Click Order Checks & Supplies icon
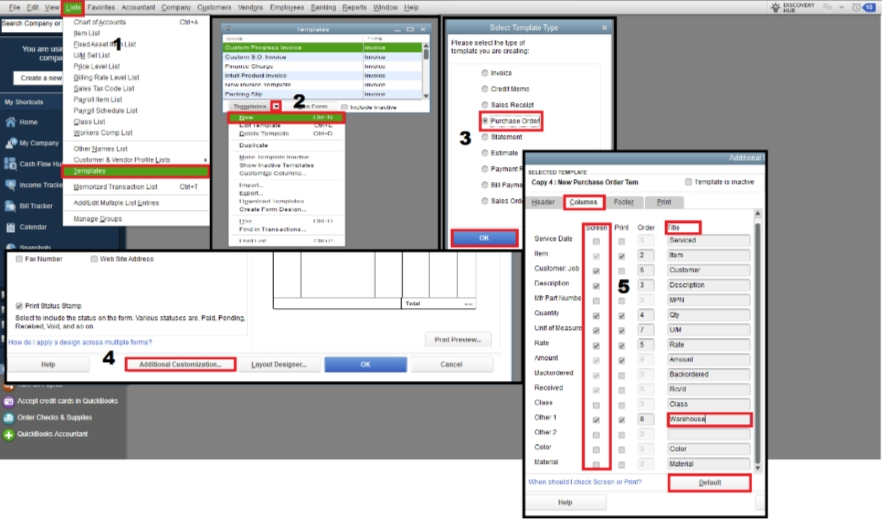This screenshot has height=526, width=882. (8, 417)
